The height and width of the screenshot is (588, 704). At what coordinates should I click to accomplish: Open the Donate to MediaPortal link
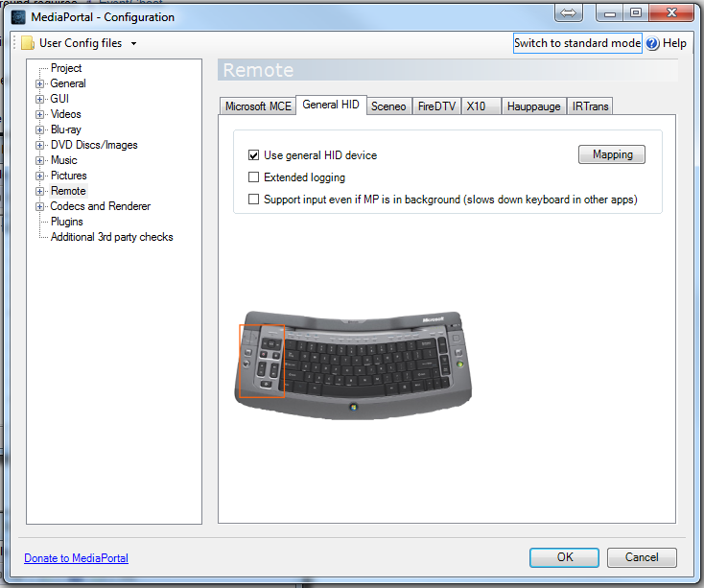(77, 558)
